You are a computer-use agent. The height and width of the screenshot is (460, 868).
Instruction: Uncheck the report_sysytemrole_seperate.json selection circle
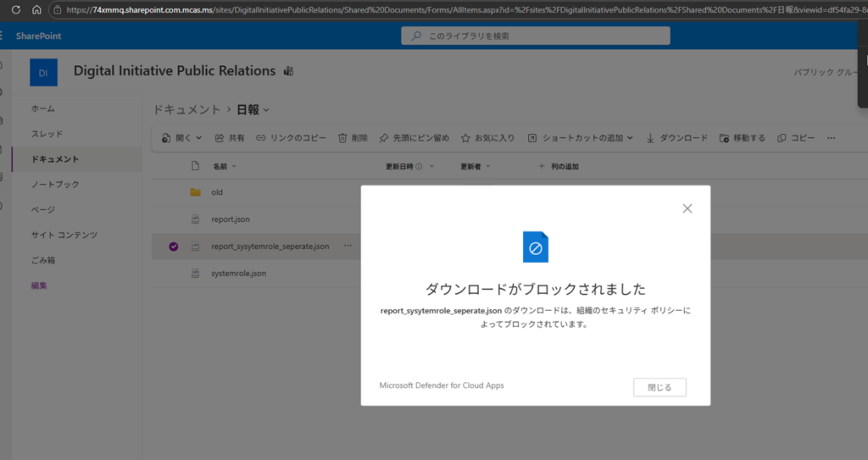pyautogui.click(x=173, y=247)
